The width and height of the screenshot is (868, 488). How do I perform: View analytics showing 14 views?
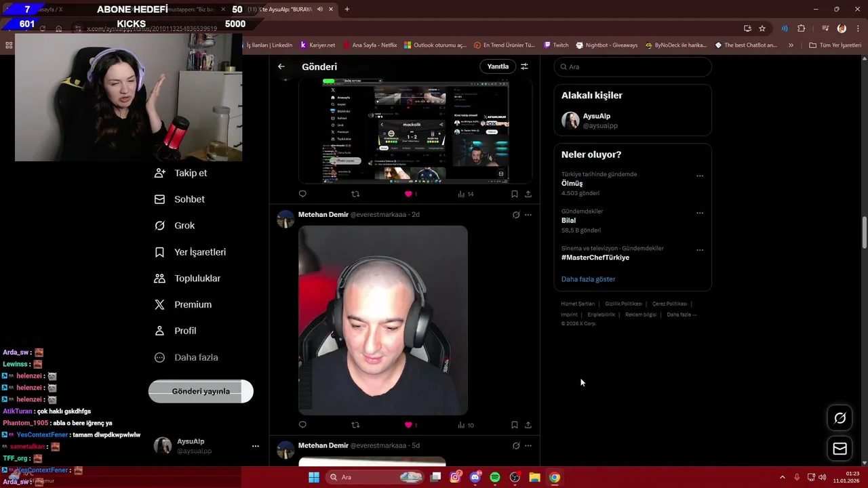(465, 194)
